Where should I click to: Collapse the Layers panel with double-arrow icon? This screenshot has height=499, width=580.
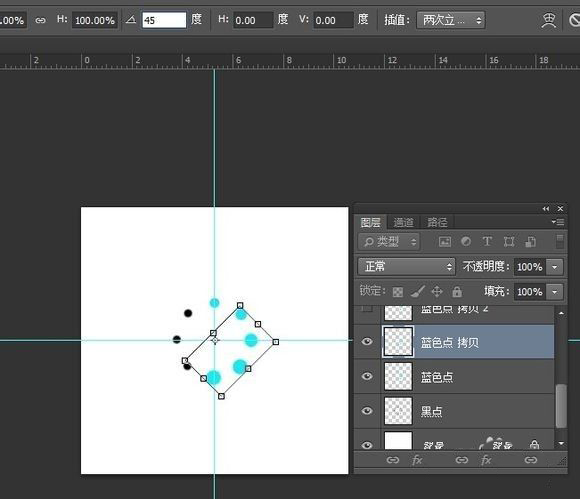point(546,209)
